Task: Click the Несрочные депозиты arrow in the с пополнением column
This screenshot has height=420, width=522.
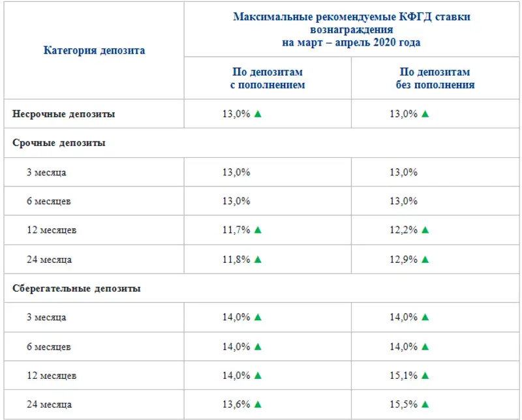Action: [258, 113]
